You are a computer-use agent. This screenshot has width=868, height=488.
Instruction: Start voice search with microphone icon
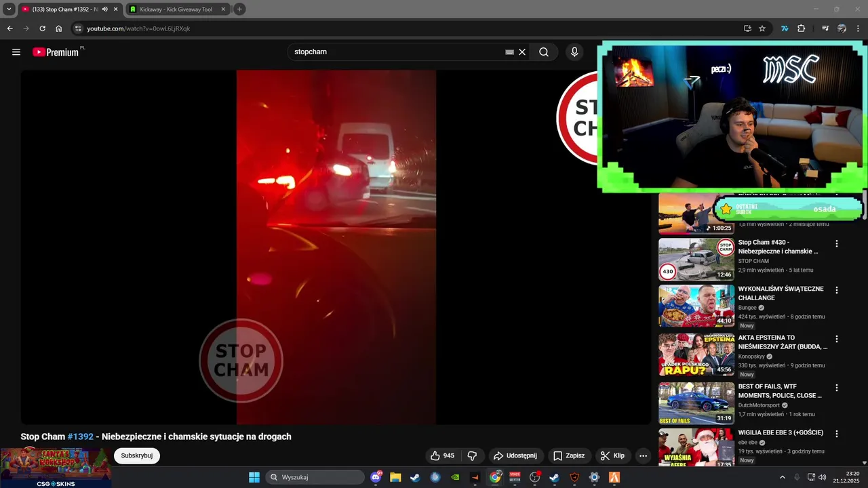[574, 52]
